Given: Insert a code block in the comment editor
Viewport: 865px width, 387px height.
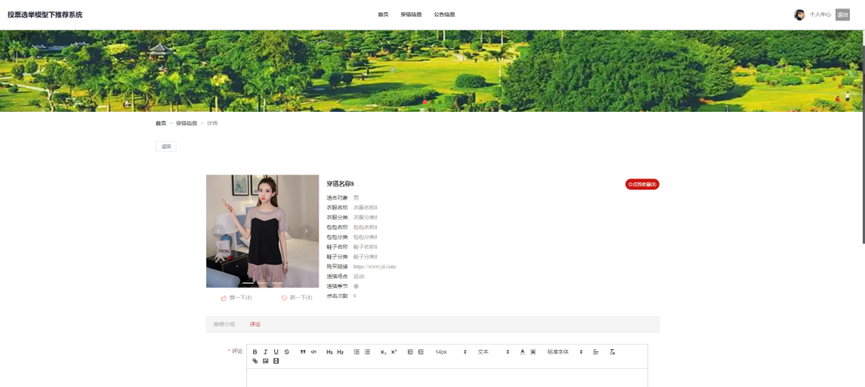Looking at the screenshot, I should click(313, 352).
